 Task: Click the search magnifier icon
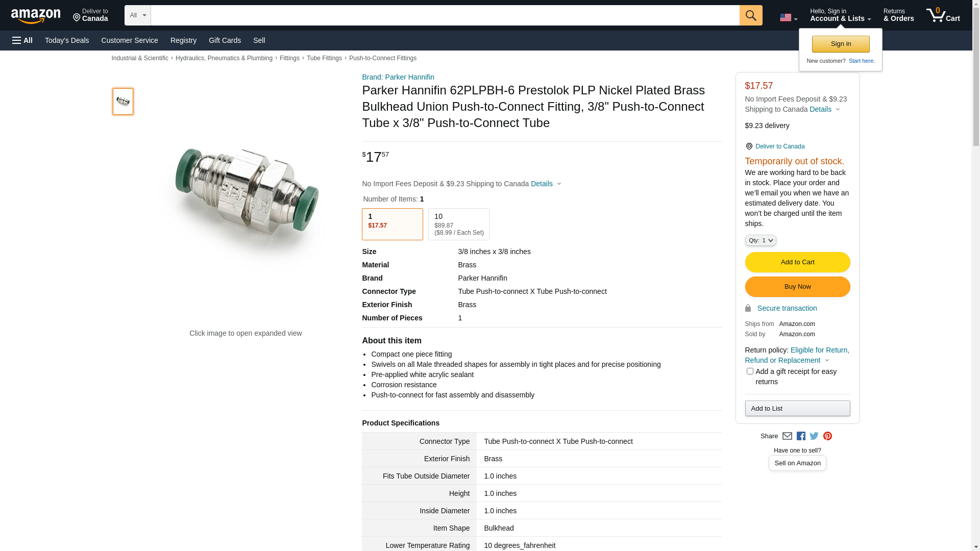750,15
